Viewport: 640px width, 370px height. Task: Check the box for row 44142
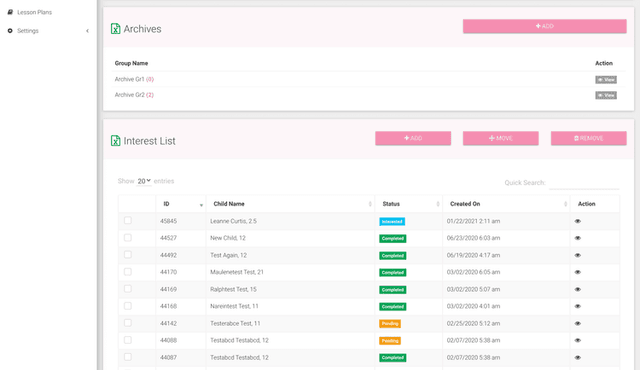[128, 323]
